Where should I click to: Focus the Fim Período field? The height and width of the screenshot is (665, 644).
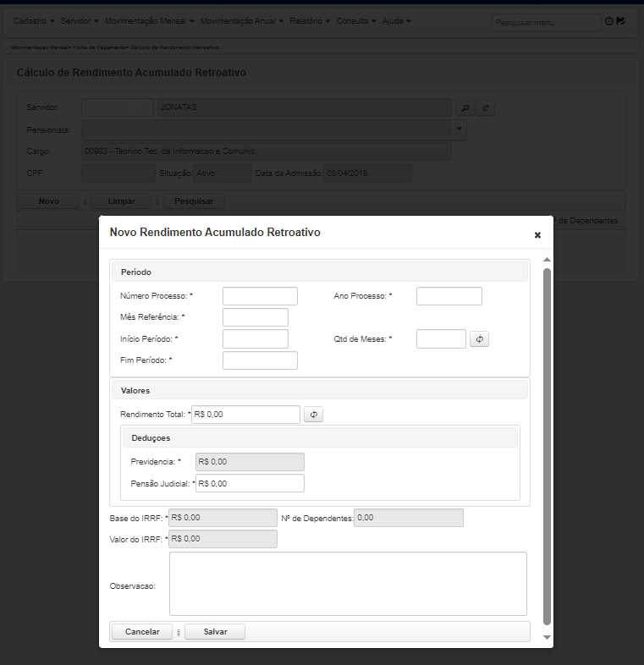pos(260,360)
